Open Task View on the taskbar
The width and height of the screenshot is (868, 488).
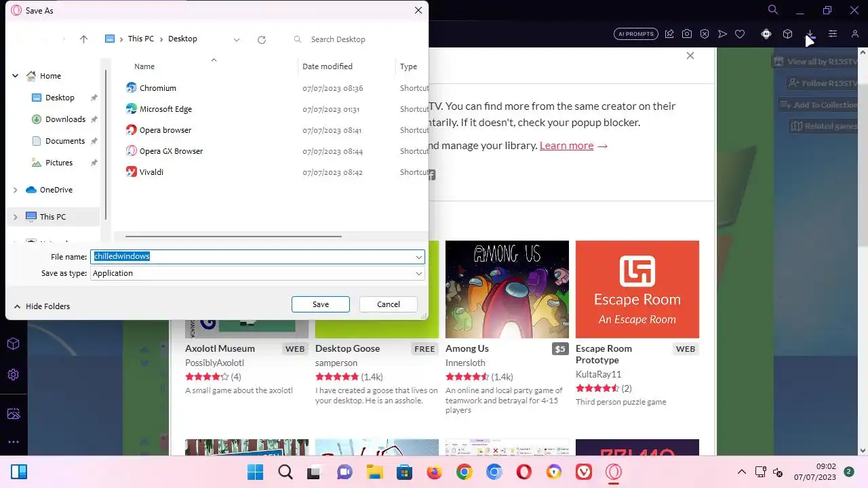click(x=313, y=472)
